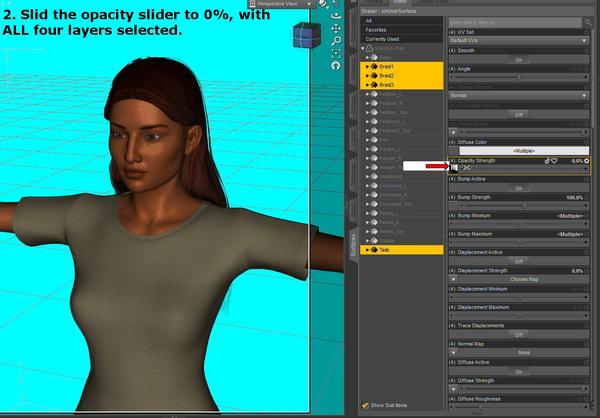Click the Bump Maximum slider
Screen dimensions: 600x418
(519, 243)
